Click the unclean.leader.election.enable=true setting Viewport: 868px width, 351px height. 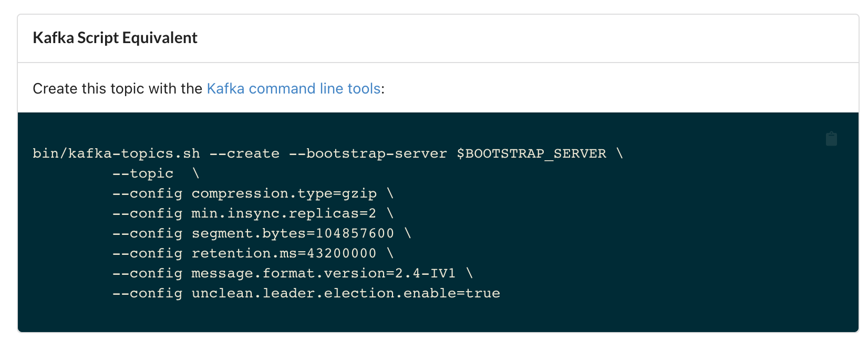click(x=346, y=293)
